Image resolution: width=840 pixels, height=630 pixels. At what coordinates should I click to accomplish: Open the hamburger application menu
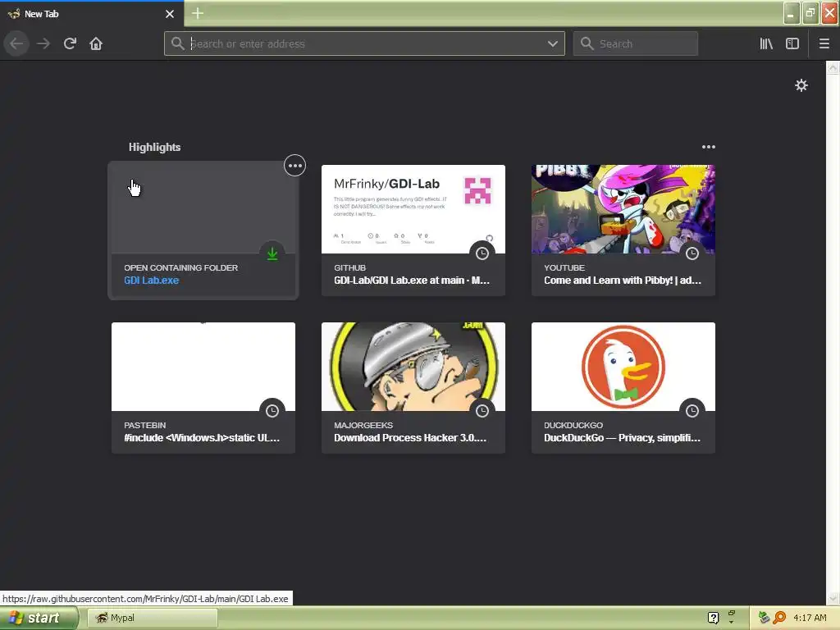(x=824, y=43)
